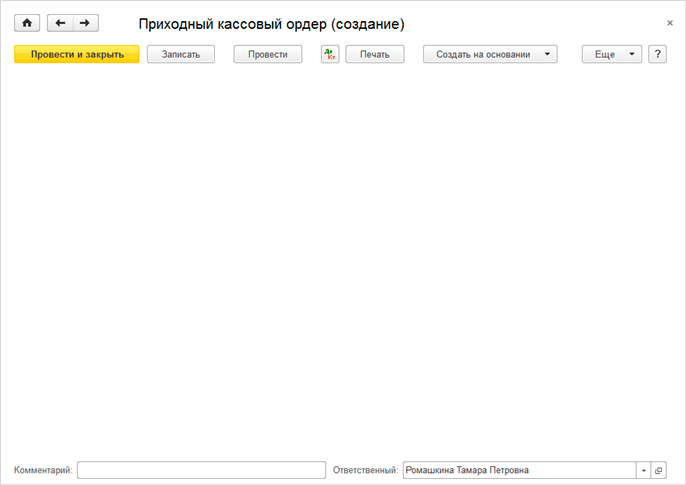This screenshot has height=485, width=686.
Task: Click the Печать button
Action: pos(375,55)
